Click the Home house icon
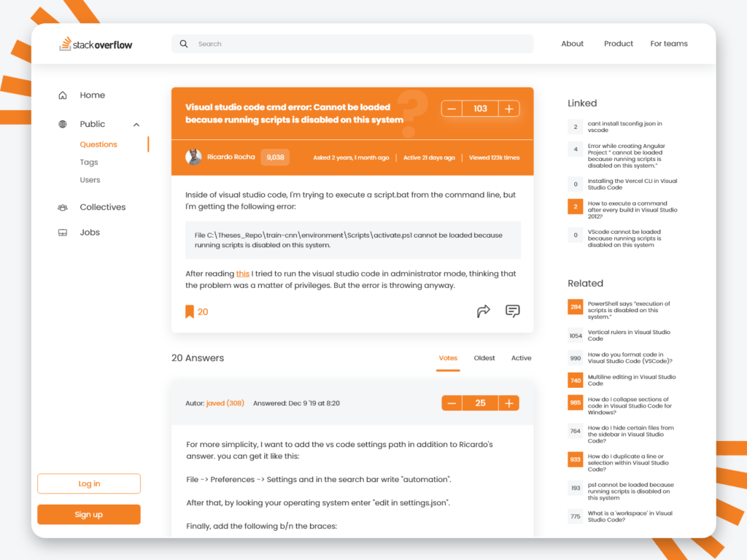Image resolution: width=747 pixels, height=560 pixels. coord(63,96)
